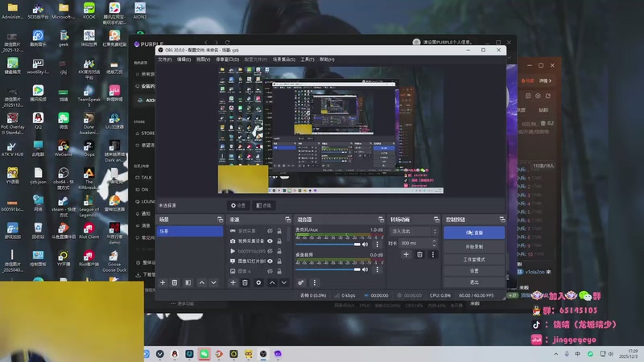The height and width of the screenshot is (362, 644).
Task: Select the TeamSpeak 3 desktop icon
Action: tap(89, 96)
